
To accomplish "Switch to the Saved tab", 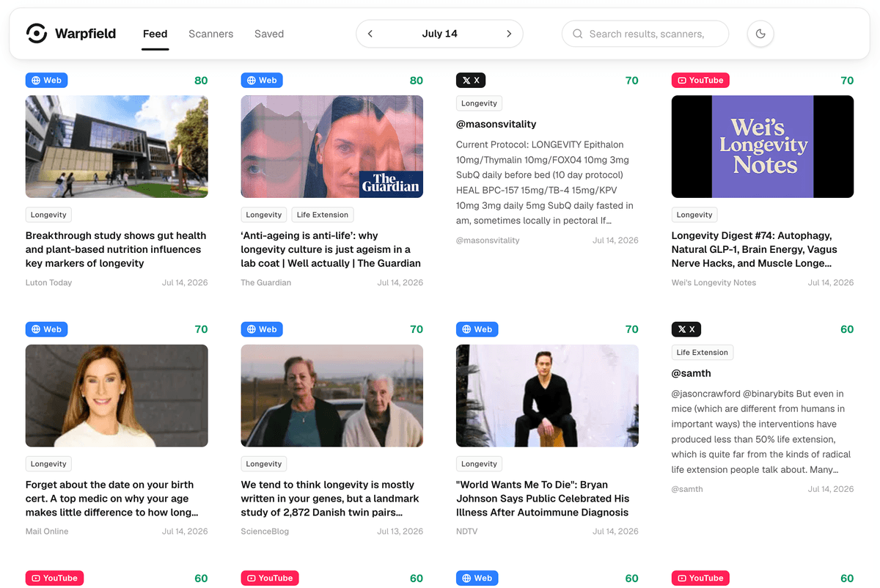I will click(269, 34).
